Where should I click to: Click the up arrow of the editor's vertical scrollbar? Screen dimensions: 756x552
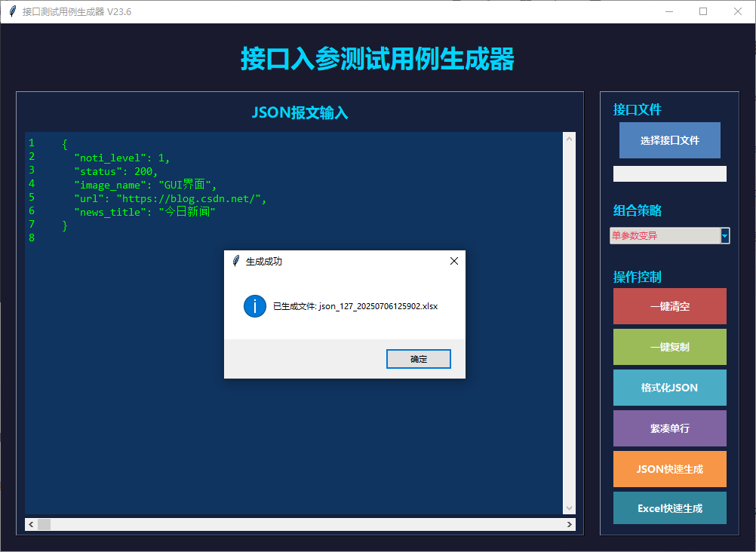pyautogui.click(x=570, y=137)
